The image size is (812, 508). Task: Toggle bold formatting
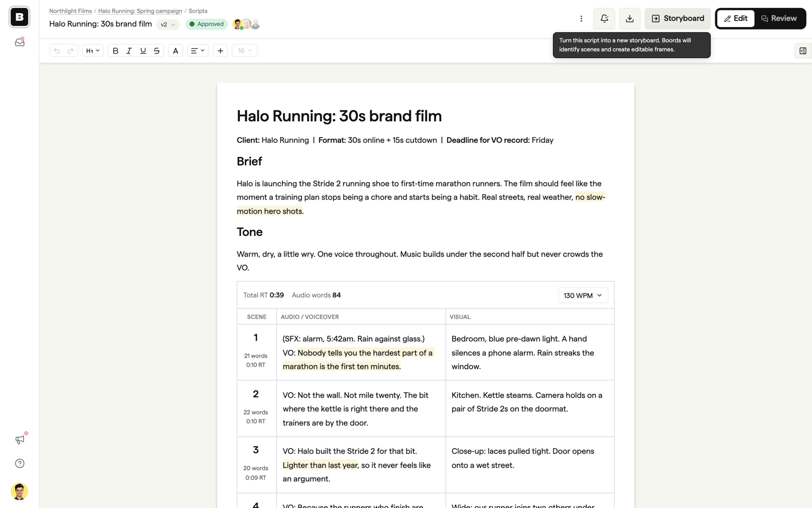tap(115, 51)
